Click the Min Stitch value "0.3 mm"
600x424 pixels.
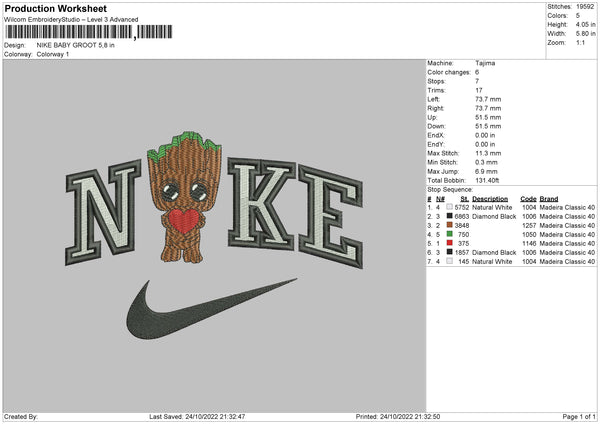(x=486, y=162)
